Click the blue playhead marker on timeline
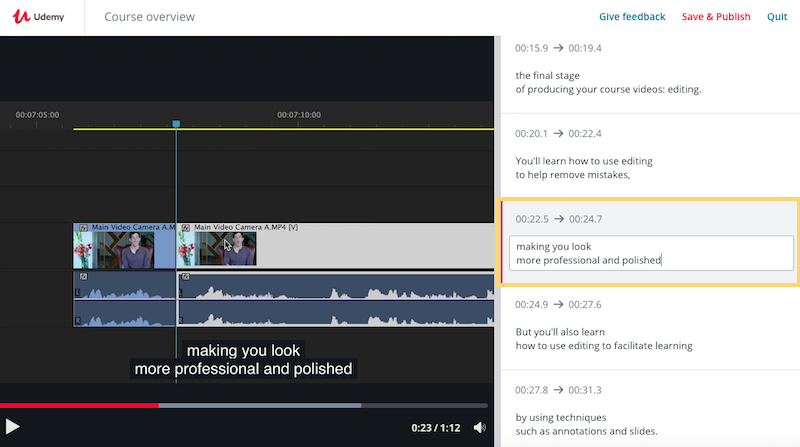 point(176,124)
